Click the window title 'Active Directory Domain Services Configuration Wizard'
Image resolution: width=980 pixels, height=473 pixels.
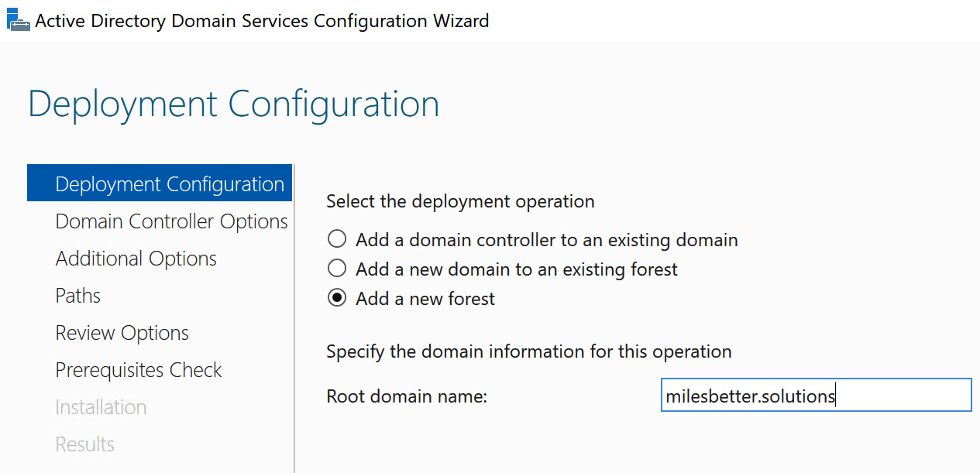click(262, 20)
